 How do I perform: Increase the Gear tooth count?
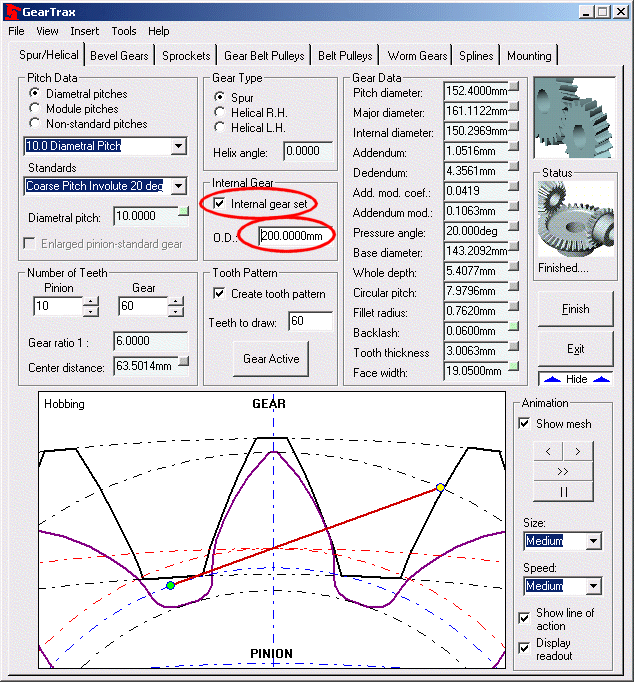(x=176, y=301)
